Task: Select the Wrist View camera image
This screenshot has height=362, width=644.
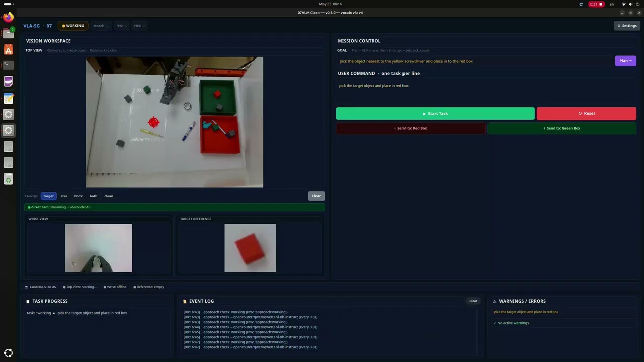Action: [x=99, y=248]
